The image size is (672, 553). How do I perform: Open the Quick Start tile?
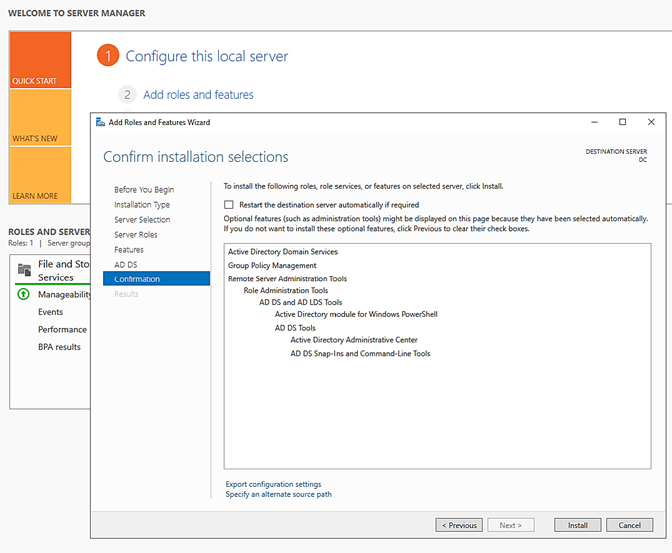point(40,60)
